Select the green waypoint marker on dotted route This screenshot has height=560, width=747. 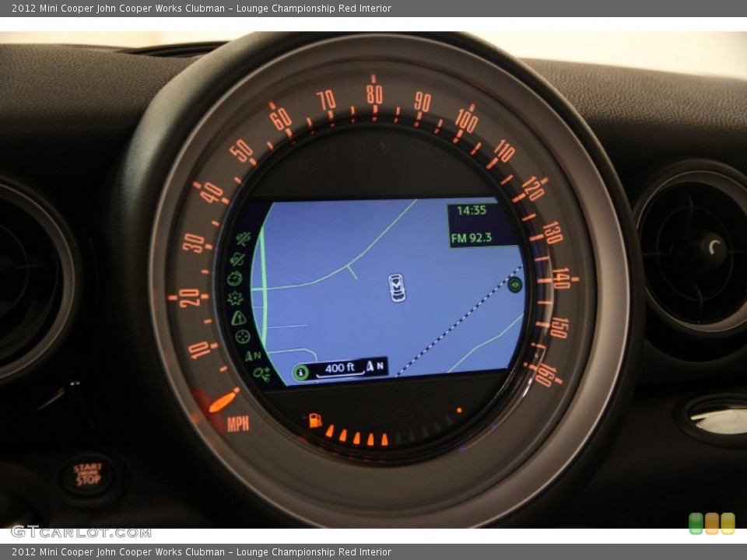(x=514, y=285)
